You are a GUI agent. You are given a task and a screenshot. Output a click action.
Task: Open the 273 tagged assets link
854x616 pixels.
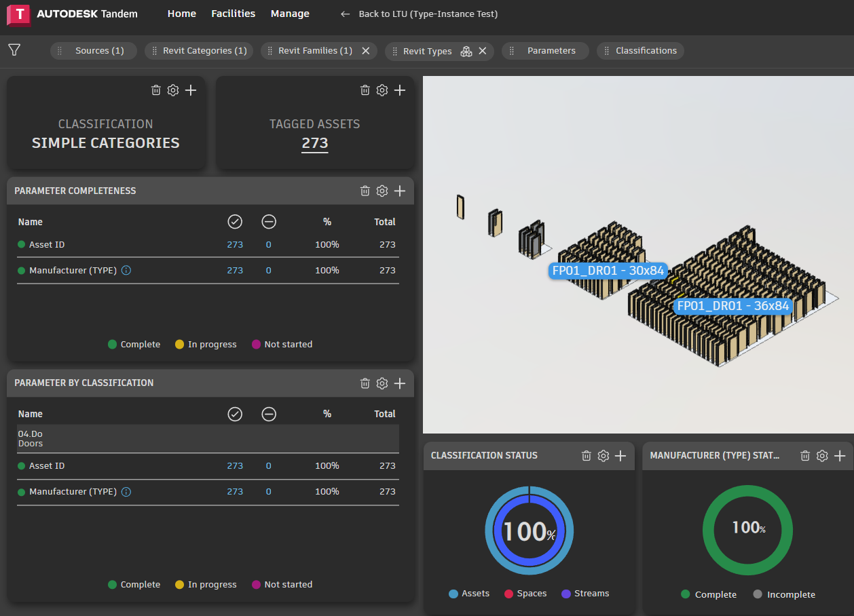tap(314, 143)
